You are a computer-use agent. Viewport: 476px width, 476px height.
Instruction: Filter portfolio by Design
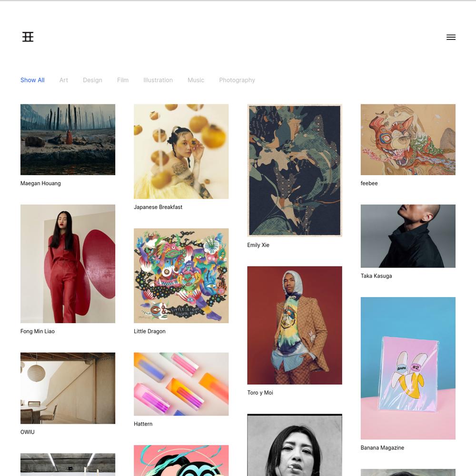[93, 80]
